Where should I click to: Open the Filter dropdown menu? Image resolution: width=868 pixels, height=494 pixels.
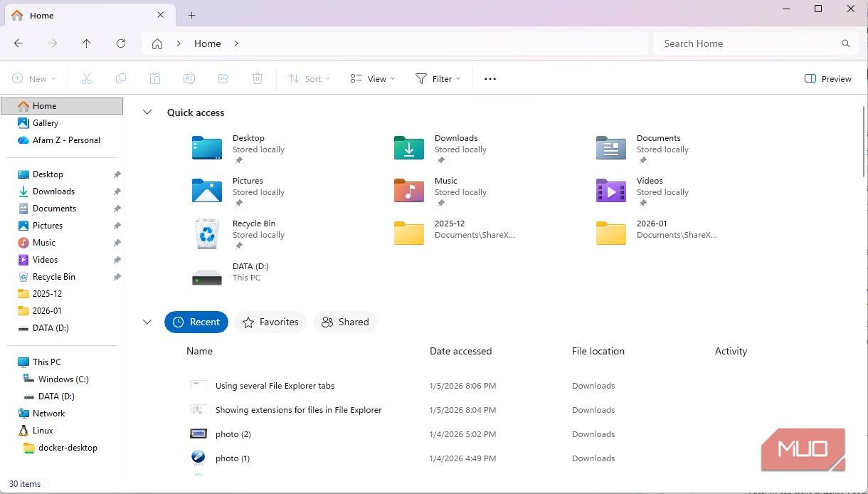click(x=438, y=79)
